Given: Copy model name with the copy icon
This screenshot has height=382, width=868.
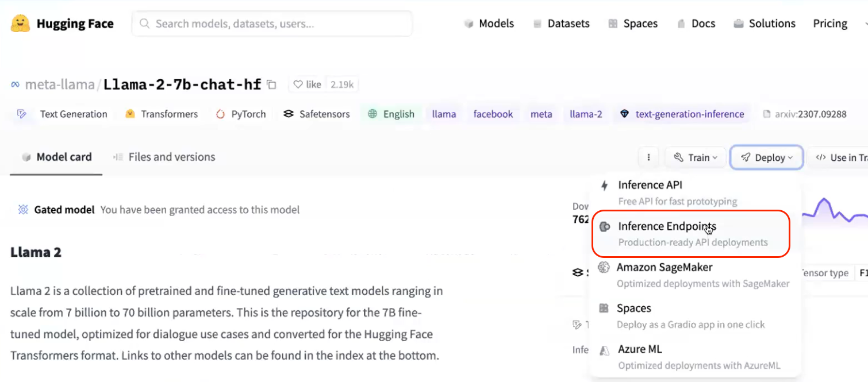Looking at the screenshot, I should click(x=272, y=85).
